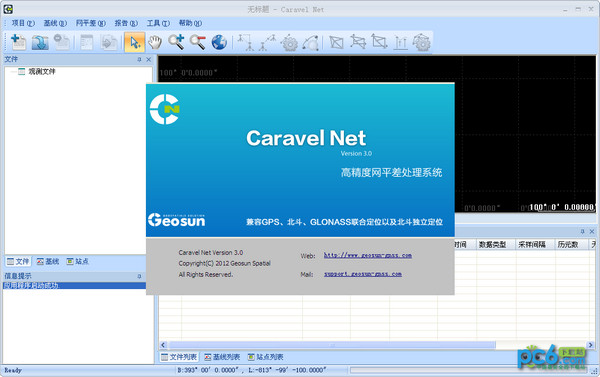Click the app icon in the title bar
This screenshot has width=600, height=377.
(8, 9)
